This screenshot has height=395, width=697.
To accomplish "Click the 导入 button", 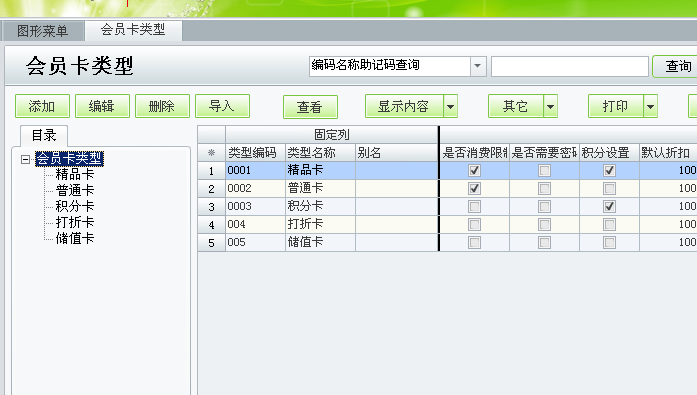I will (222, 106).
